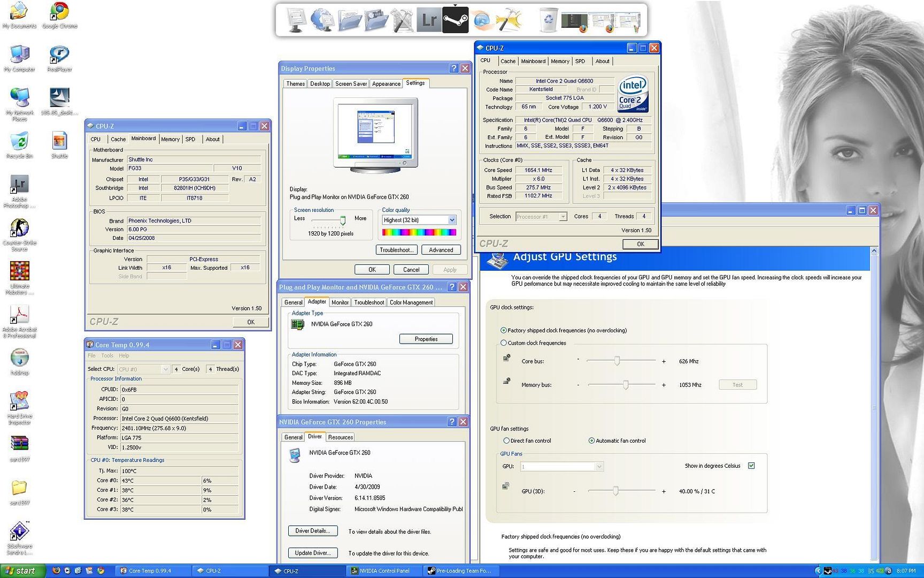Open the Recycle Bin in the dock

[548, 20]
